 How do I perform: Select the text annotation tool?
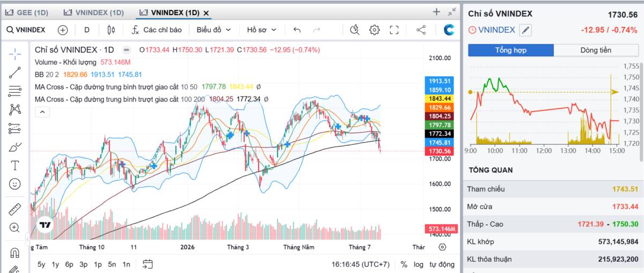point(14,165)
